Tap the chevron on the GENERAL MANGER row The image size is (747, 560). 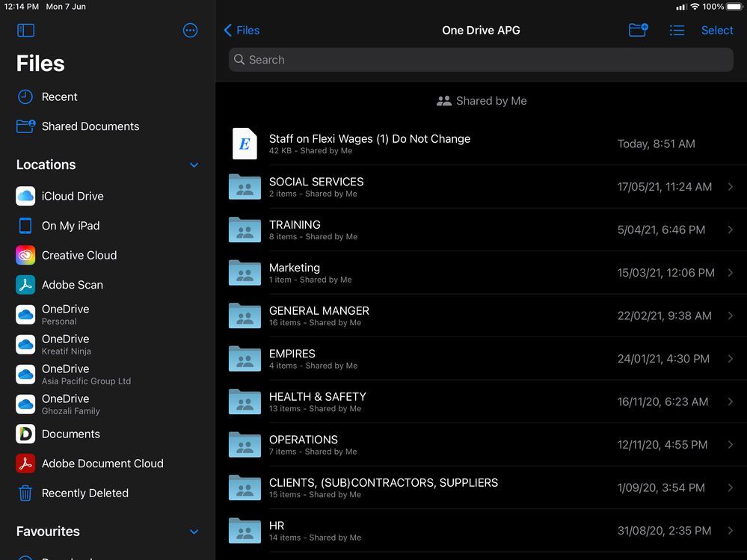731,316
